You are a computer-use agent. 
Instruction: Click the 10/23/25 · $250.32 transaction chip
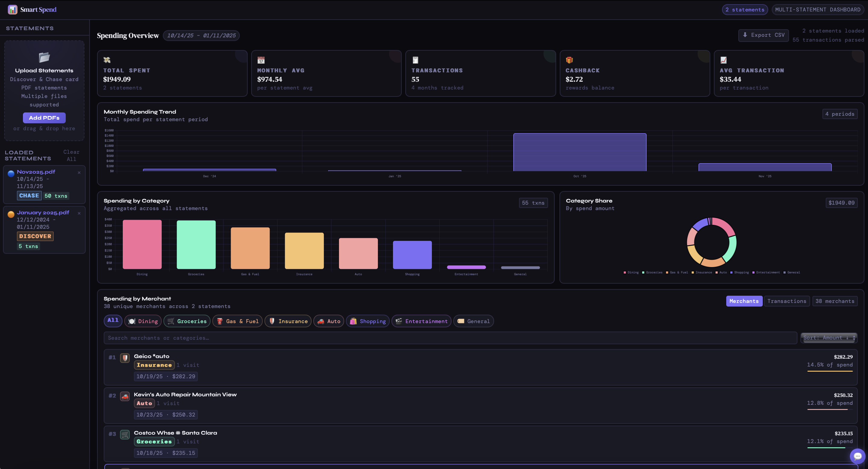166,415
